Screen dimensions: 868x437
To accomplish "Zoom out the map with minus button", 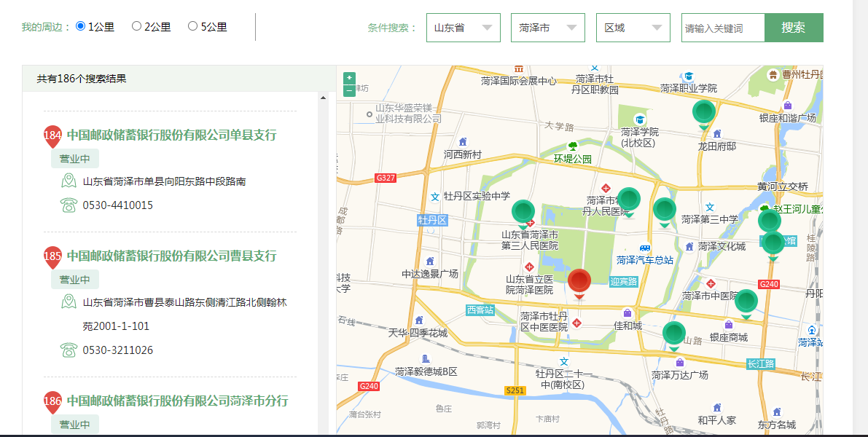I will tap(349, 91).
